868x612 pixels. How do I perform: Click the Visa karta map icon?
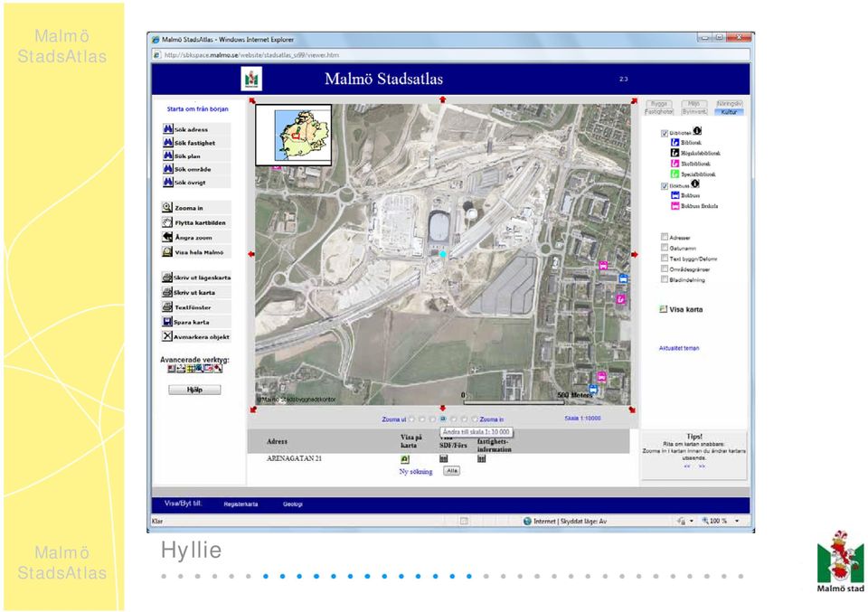click(663, 309)
